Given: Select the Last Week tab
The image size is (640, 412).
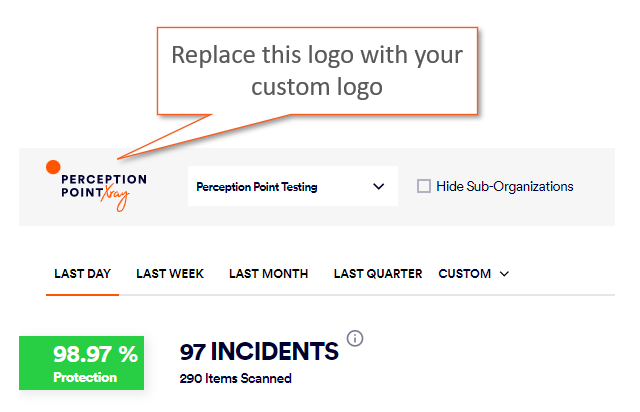Looking at the screenshot, I should pos(170,273).
